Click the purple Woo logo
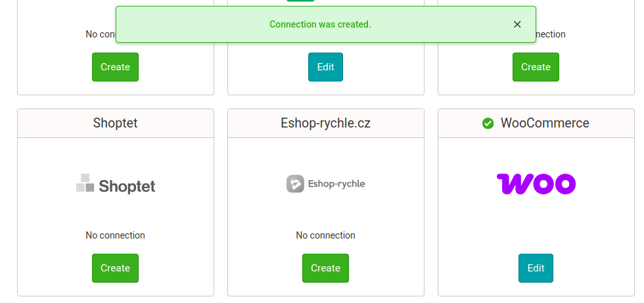Viewport: 644px width, 303px height. coord(536,184)
